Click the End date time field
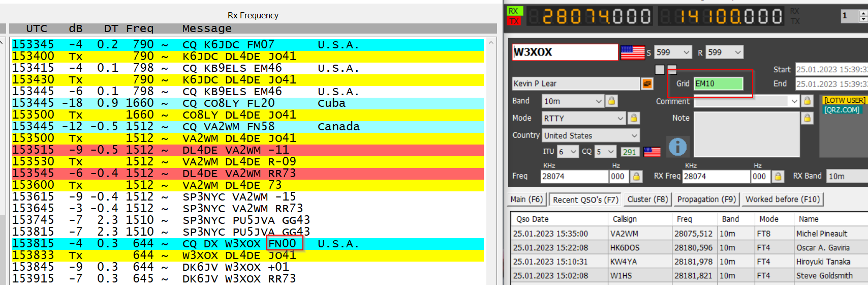The height and width of the screenshot is (285, 868). 831,83
